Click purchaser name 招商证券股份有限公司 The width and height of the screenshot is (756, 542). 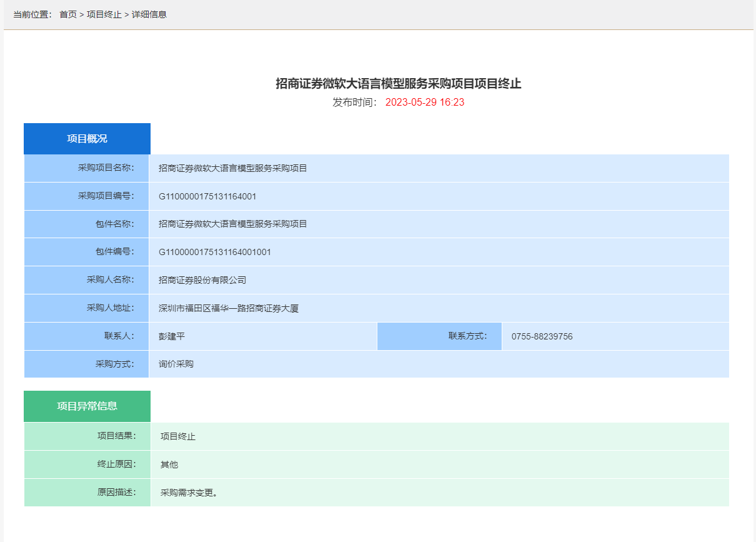click(202, 280)
